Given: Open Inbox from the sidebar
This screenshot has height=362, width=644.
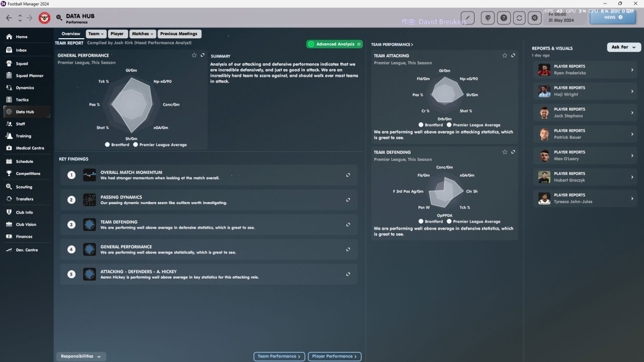Looking at the screenshot, I should point(27,50).
